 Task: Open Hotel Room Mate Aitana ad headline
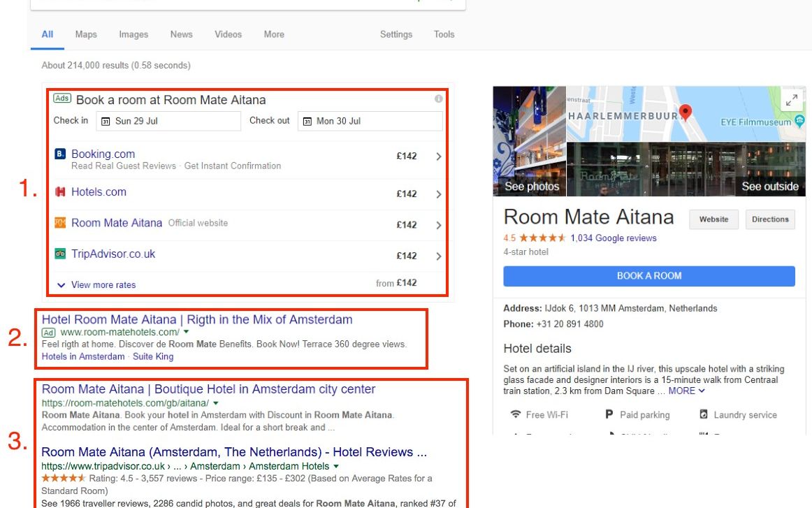point(197,319)
